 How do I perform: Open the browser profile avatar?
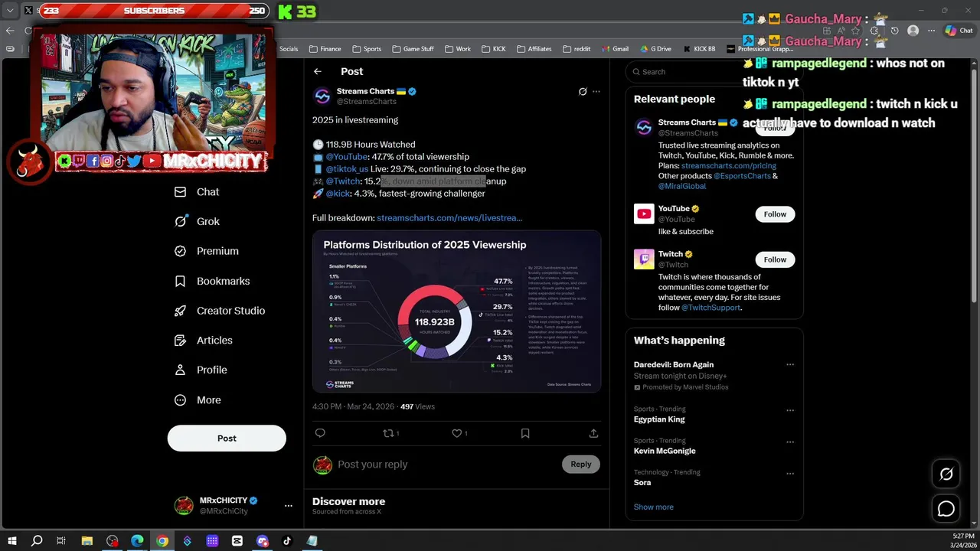913,31
